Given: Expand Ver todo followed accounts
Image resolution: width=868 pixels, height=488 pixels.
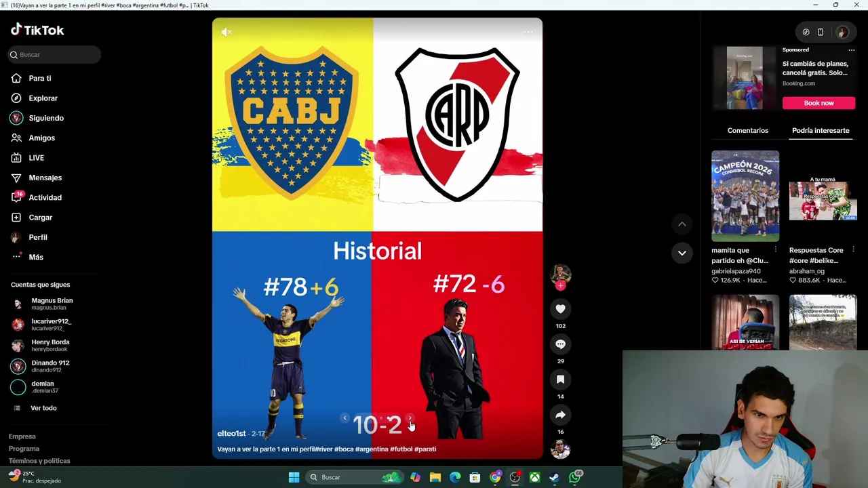Looking at the screenshot, I should (35, 408).
